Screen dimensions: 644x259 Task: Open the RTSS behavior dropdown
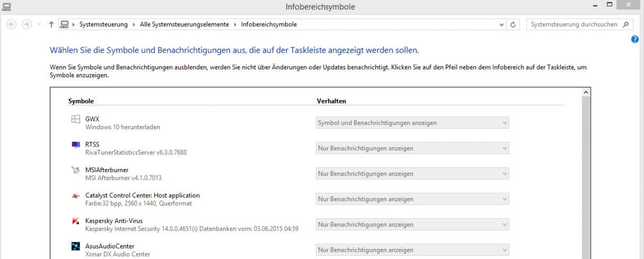(412, 148)
